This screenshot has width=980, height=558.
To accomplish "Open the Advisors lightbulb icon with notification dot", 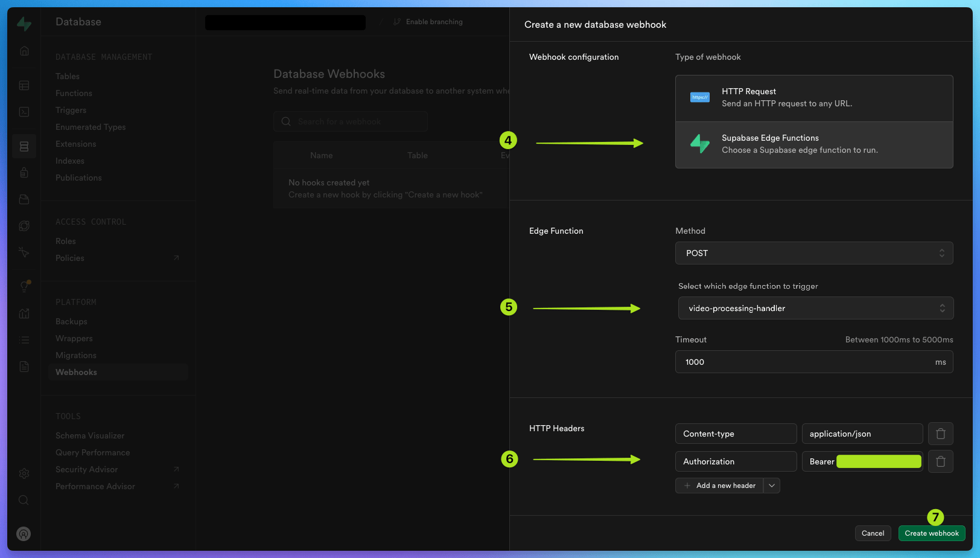I will coord(24,286).
